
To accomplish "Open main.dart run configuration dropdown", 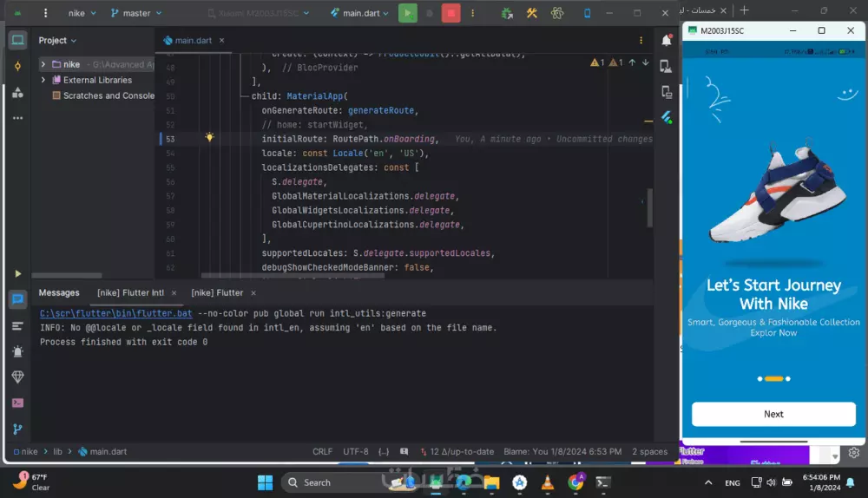I will pos(360,13).
